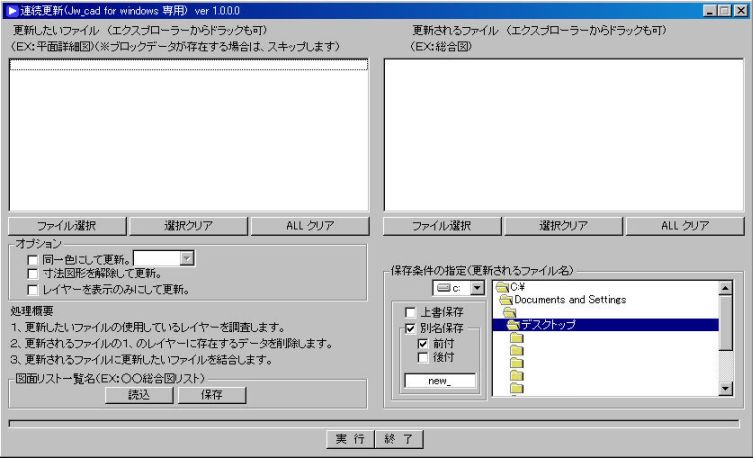The image size is (753, 458).
Task: Enable 同一色にして更新 checkbox
Action: (x=34, y=260)
